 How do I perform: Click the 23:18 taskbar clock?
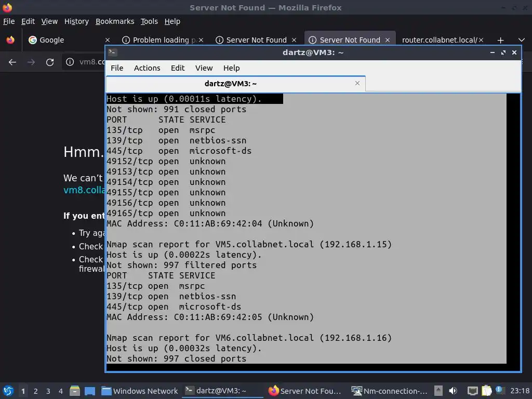520,391
